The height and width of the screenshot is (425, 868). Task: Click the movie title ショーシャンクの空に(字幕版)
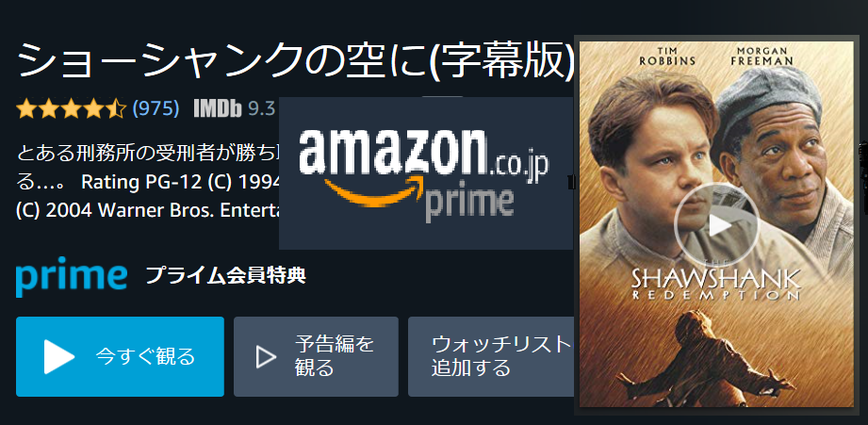coord(296,60)
